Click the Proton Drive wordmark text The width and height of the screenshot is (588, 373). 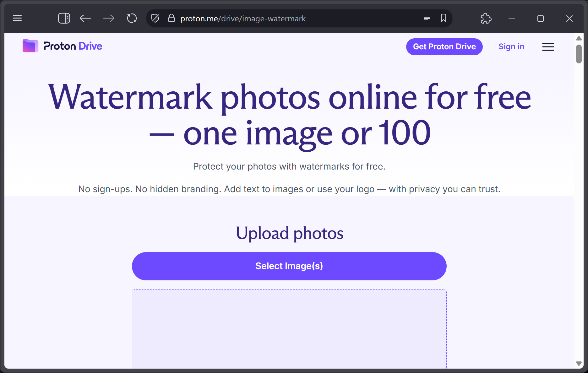pos(73,46)
